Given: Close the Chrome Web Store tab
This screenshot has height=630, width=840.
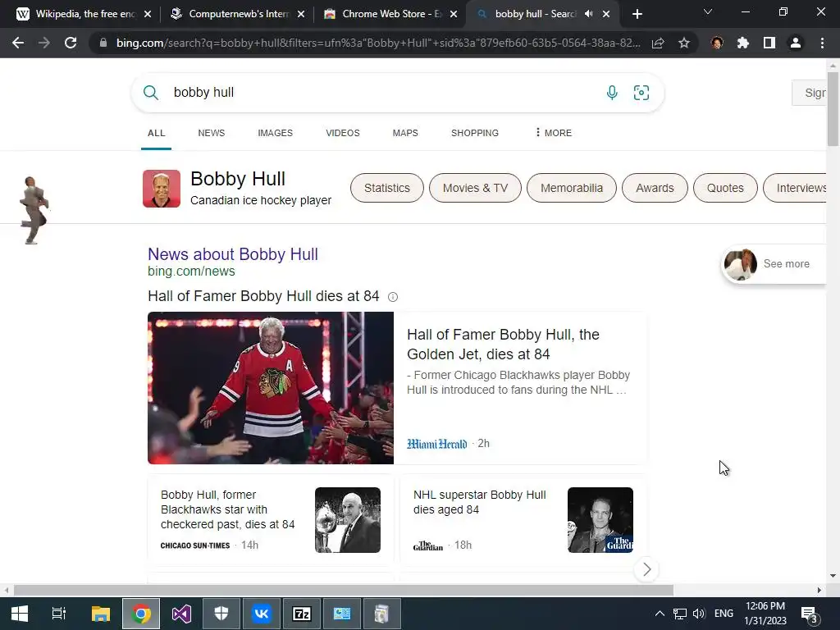Looking at the screenshot, I should click(x=454, y=14).
